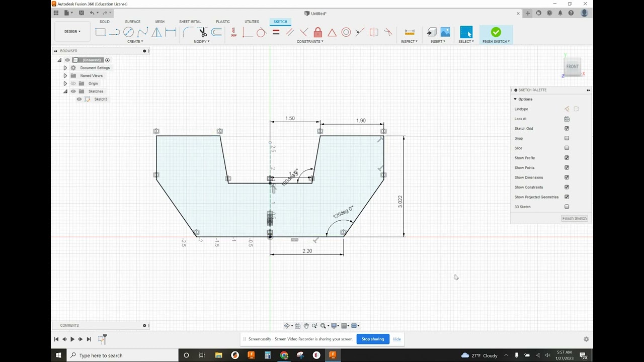The height and width of the screenshot is (362, 644).
Task: Select the Trim scissors tool
Action: point(203,32)
